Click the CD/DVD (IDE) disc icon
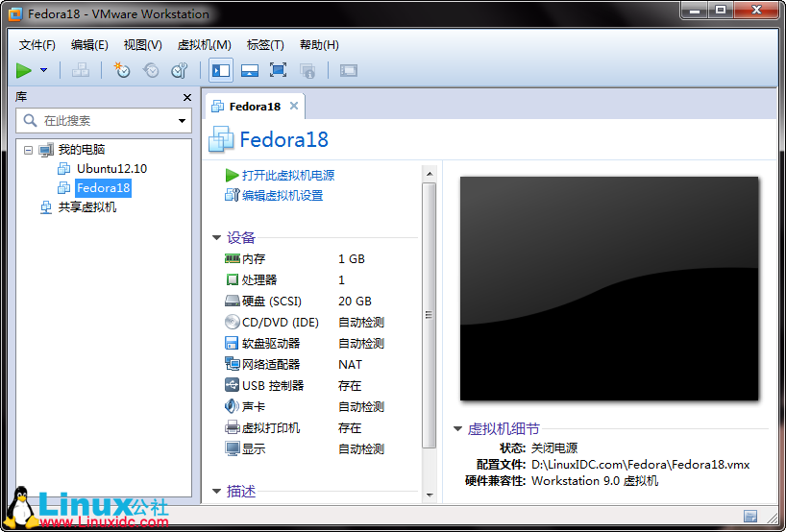The height and width of the screenshot is (532, 786). coord(233,322)
